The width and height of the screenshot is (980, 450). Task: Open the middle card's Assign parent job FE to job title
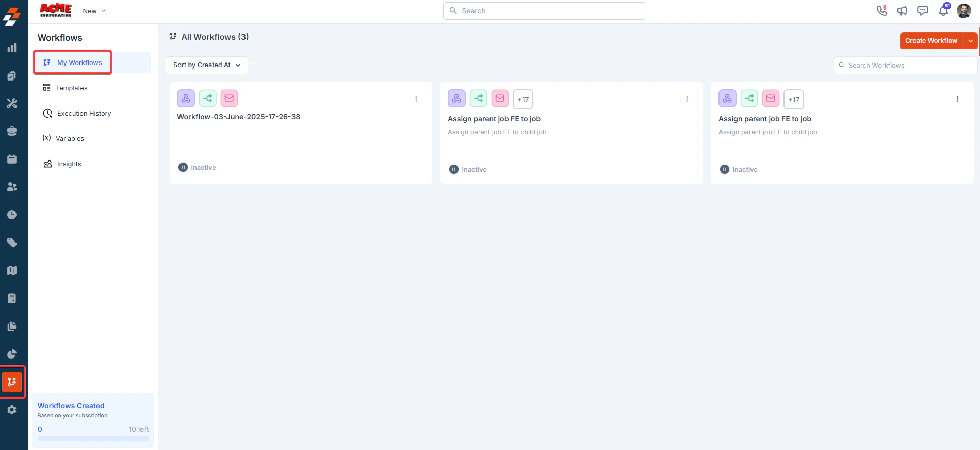pos(494,119)
